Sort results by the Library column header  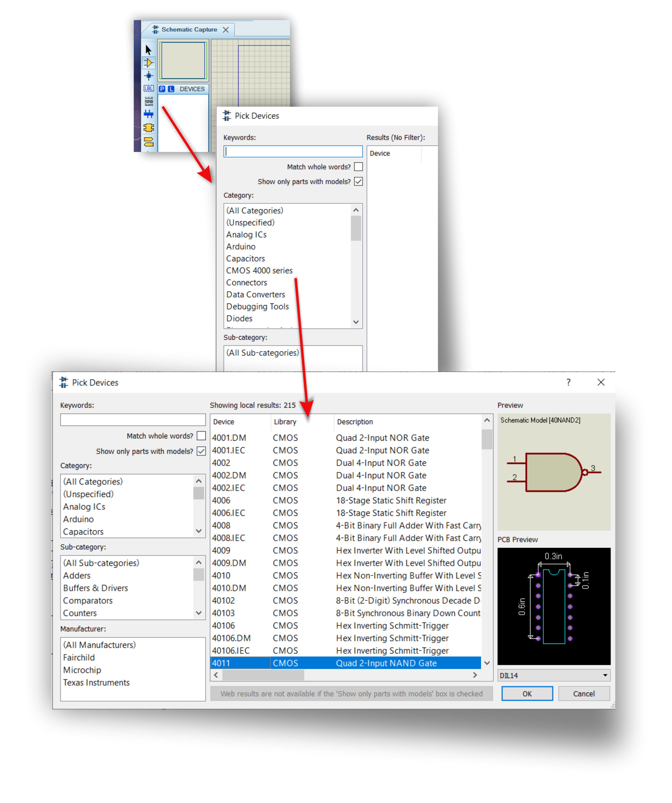point(285,421)
